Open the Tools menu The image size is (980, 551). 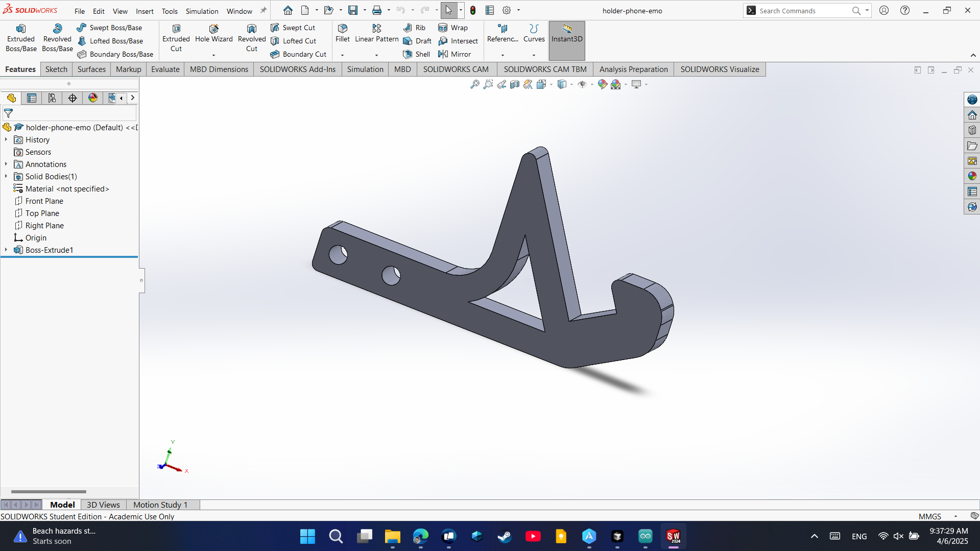point(170,11)
